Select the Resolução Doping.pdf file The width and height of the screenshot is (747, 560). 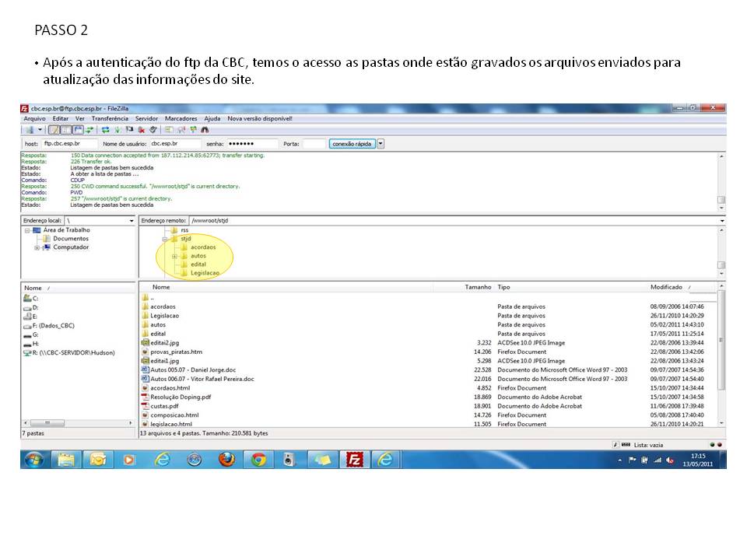coord(180,397)
